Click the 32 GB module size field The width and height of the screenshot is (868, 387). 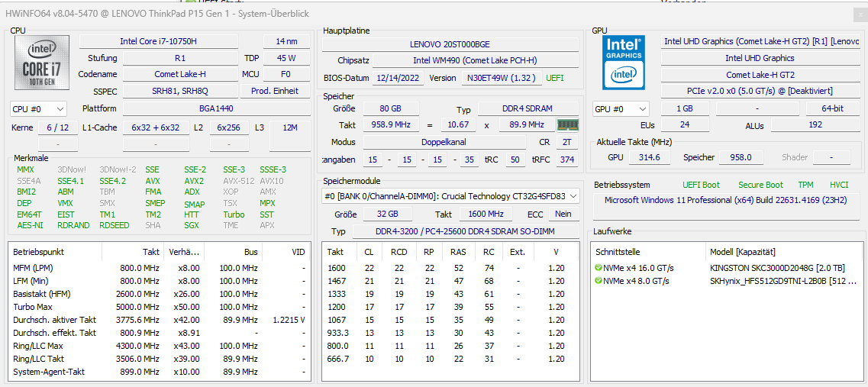(389, 214)
